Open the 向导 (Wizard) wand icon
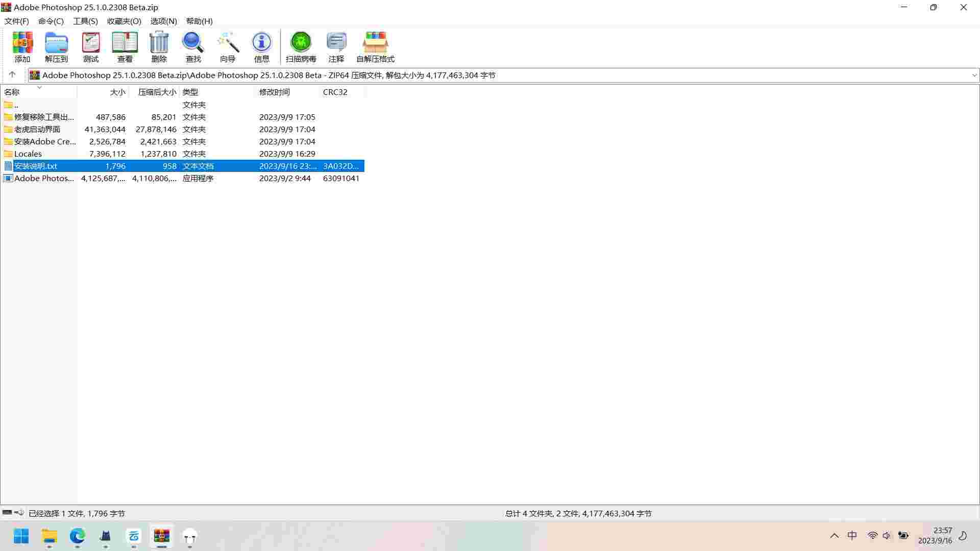Image resolution: width=980 pixels, height=551 pixels. [228, 47]
